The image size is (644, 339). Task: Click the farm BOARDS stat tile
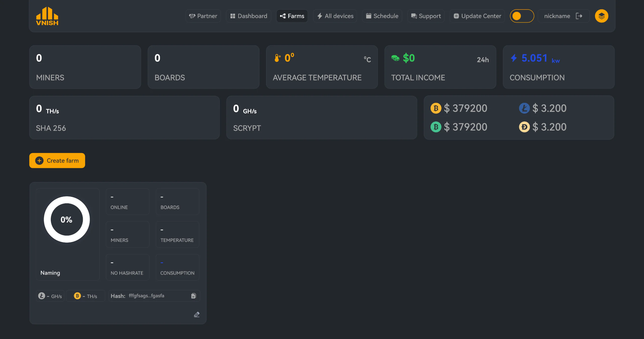point(177,202)
